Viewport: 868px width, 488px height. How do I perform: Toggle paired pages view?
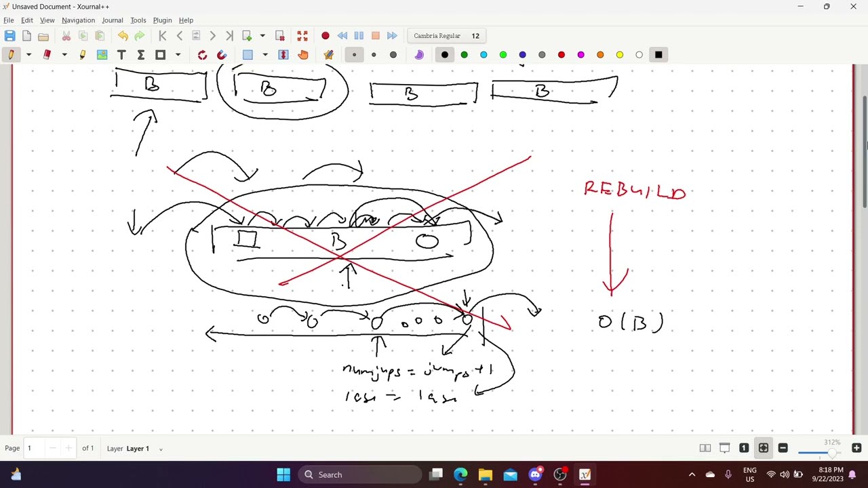[705, 448]
